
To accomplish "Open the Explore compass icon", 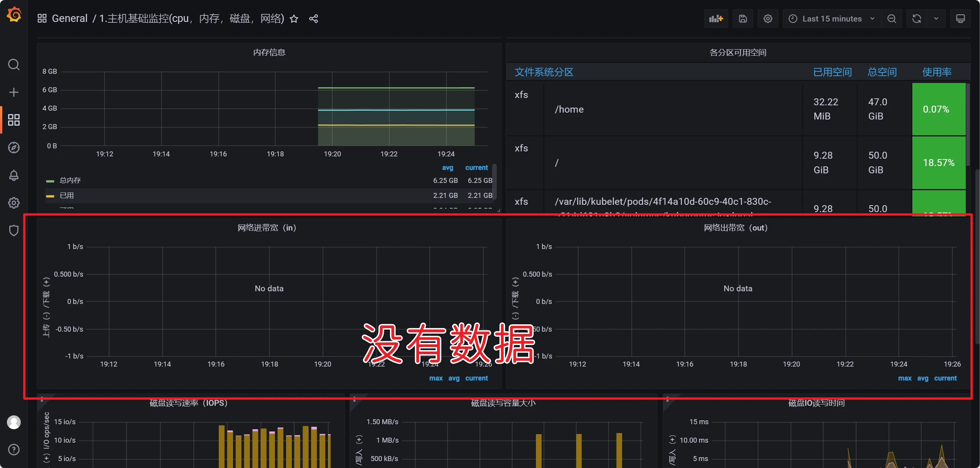I will click(x=14, y=148).
